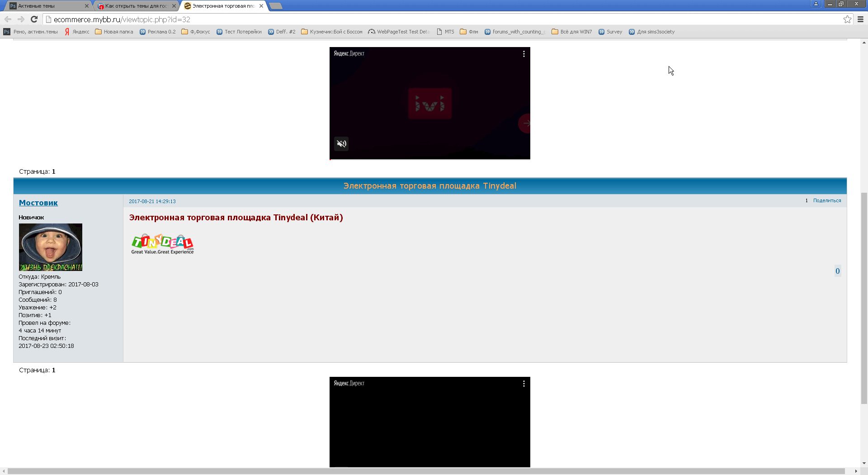Viewport: 868px width, 475px height.
Task: Click the Позитив: +1 text
Action: (x=35, y=315)
